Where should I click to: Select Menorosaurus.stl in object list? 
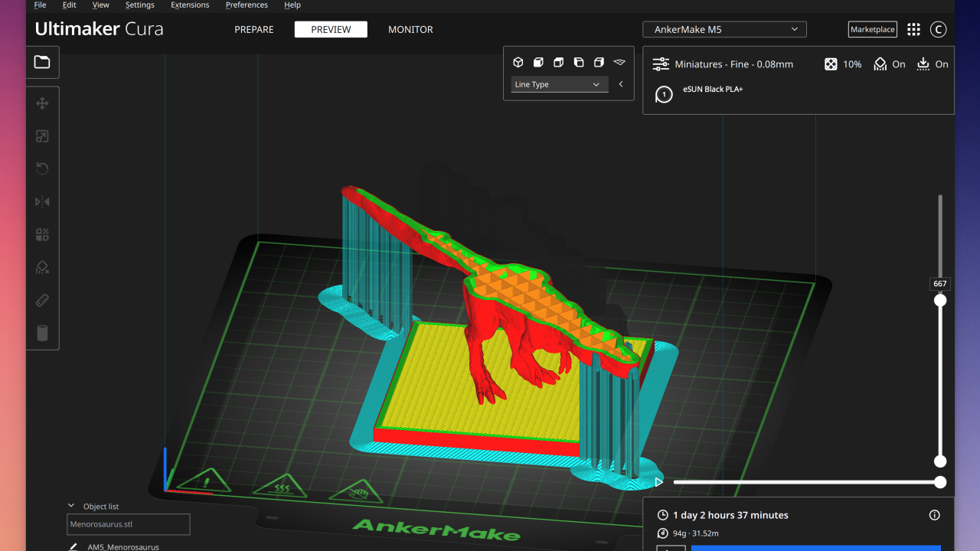pos(129,524)
